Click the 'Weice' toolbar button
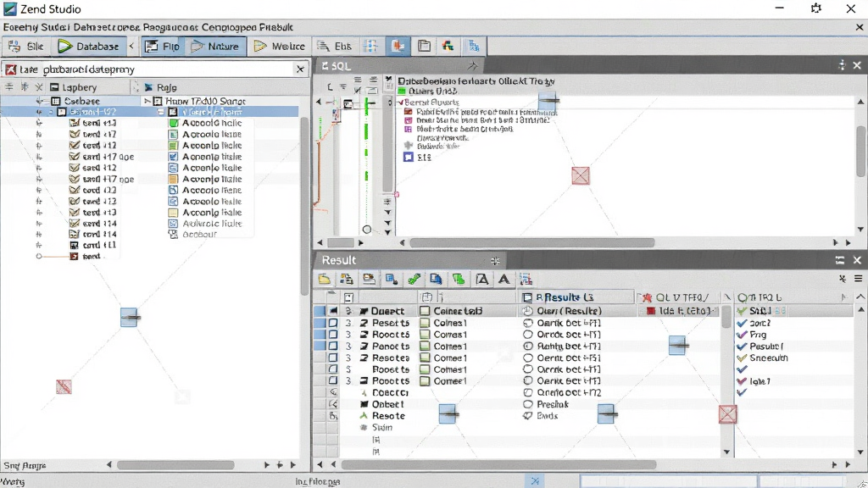 click(280, 47)
